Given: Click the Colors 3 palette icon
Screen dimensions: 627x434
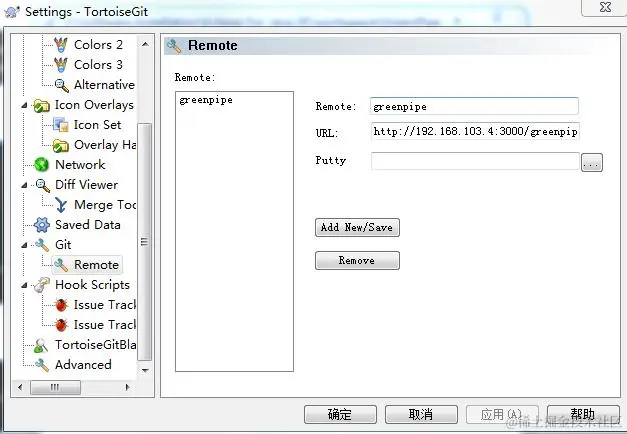Looking at the screenshot, I should pos(61,65).
